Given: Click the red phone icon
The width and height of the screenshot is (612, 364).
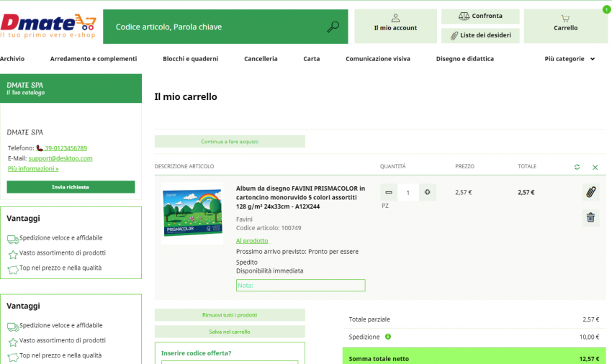Looking at the screenshot, I should coord(40,148).
